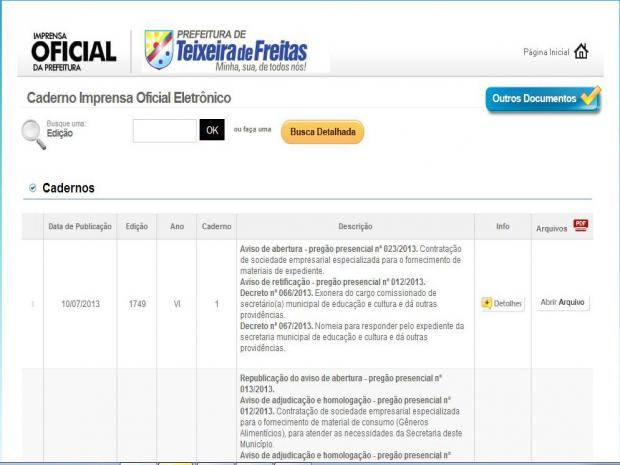Click the Descrição column header
This screenshot has width=620, height=465.
[355, 226]
